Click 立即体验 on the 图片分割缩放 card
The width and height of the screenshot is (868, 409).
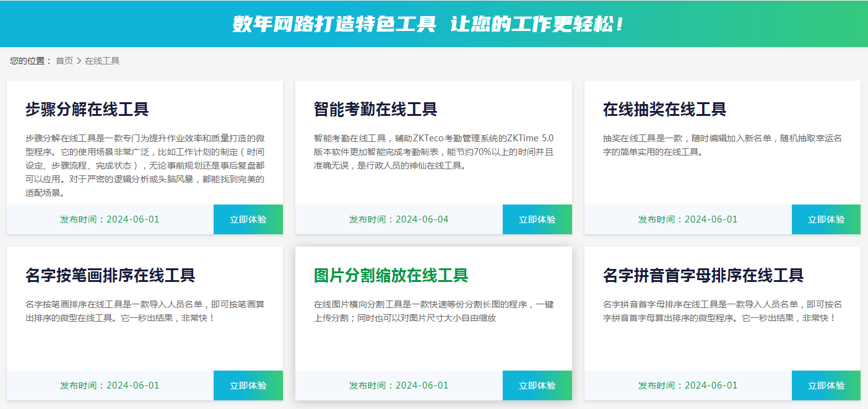click(x=537, y=385)
